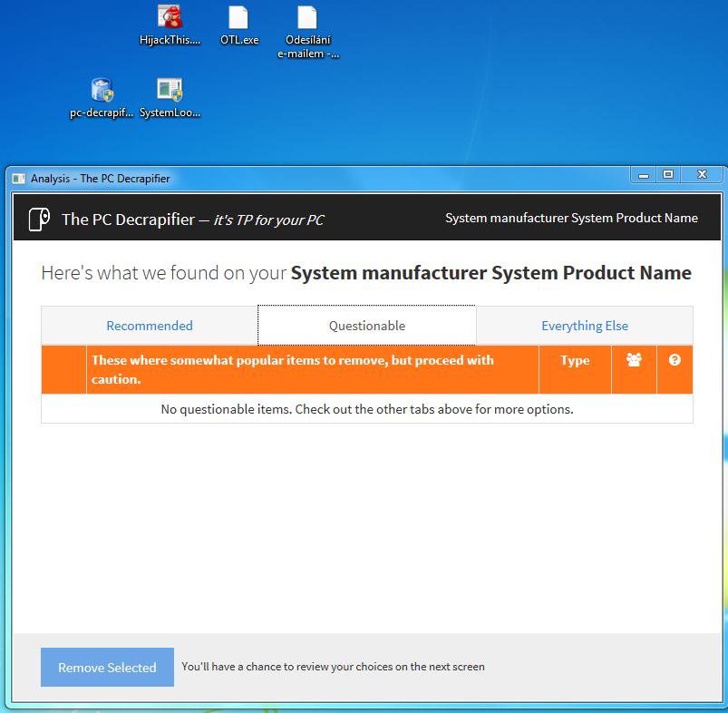Click the 'Here's what we found' heading
This screenshot has width=728, height=713.
[366, 273]
